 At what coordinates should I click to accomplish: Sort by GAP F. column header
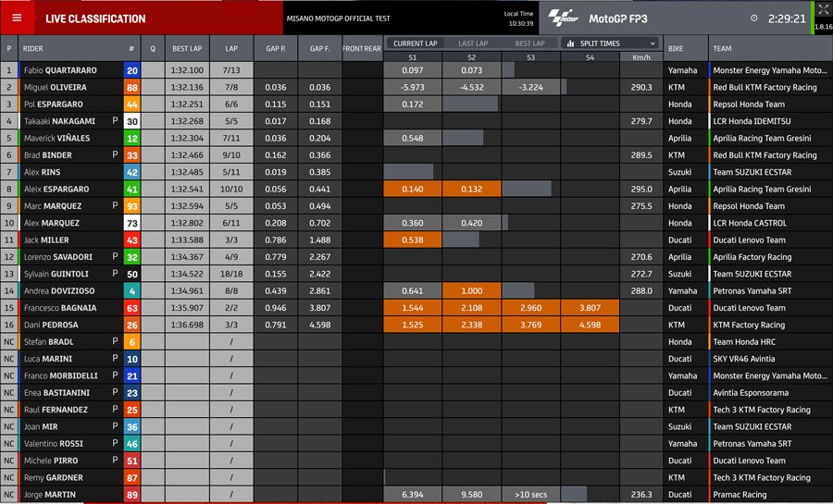pyautogui.click(x=320, y=48)
